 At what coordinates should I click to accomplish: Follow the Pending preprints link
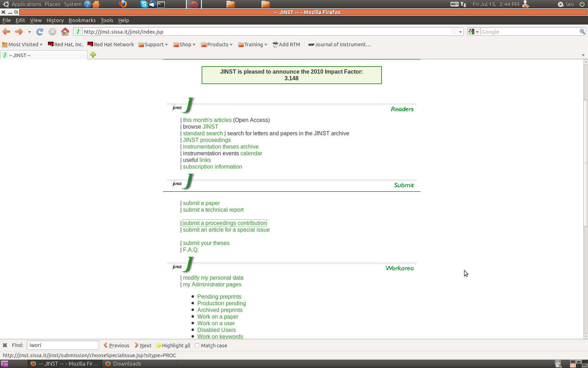click(219, 297)
